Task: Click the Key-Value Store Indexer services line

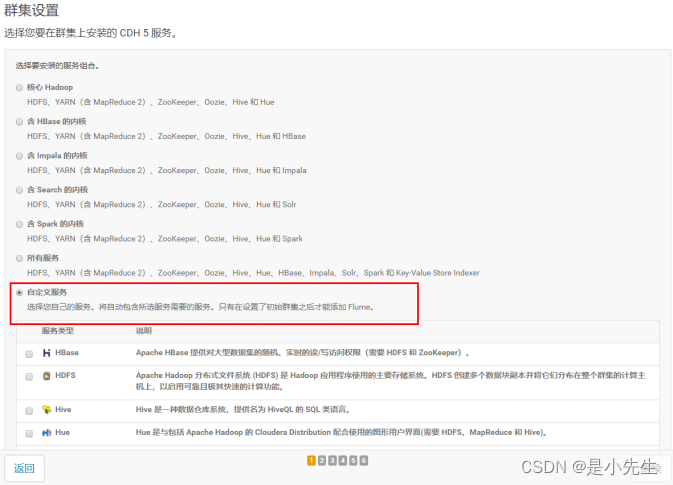Action: tap(253, 273)
